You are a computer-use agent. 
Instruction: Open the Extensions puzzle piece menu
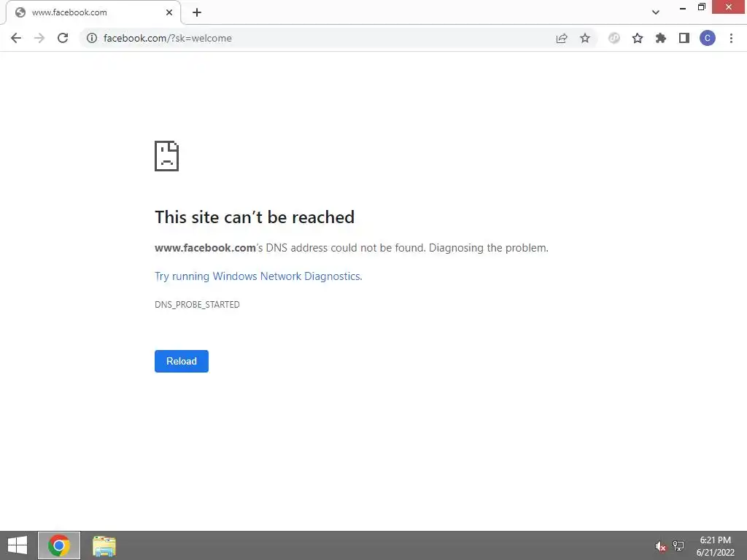click(661, 38)
